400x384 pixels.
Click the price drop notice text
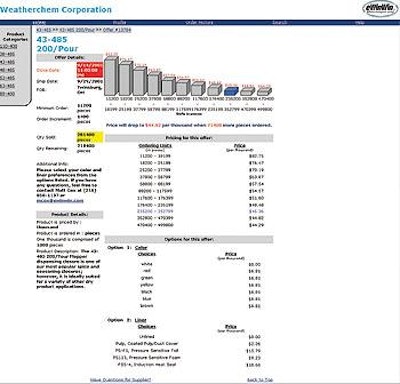tap(189, 125)
